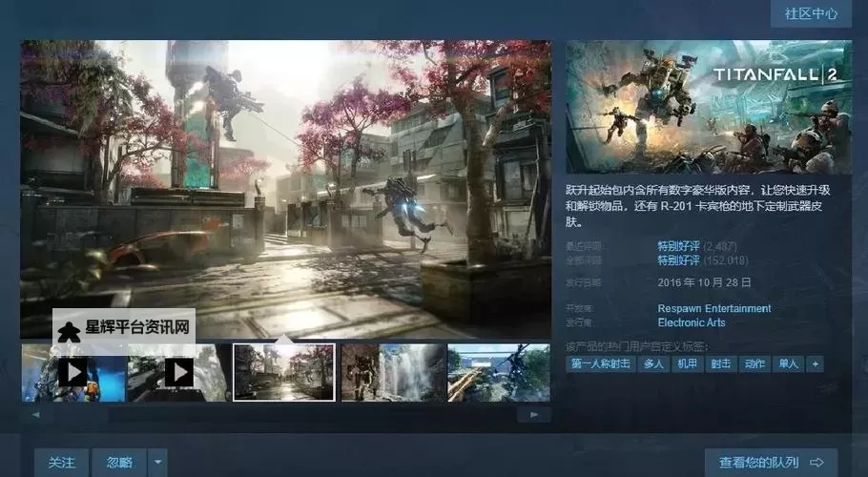
Task: Select the 第一人称射击 tag
Action: tap(601, 363)
